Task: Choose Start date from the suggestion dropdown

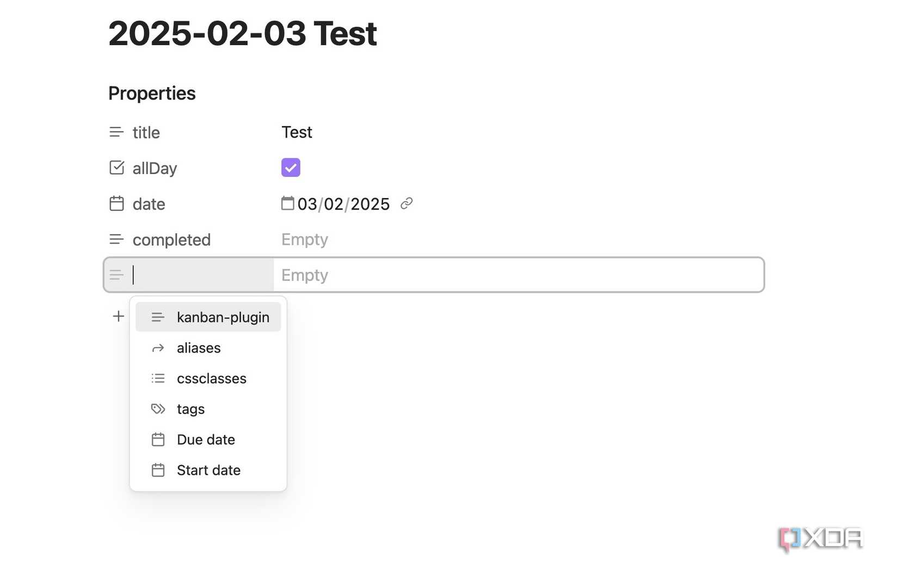Action: 208,469
